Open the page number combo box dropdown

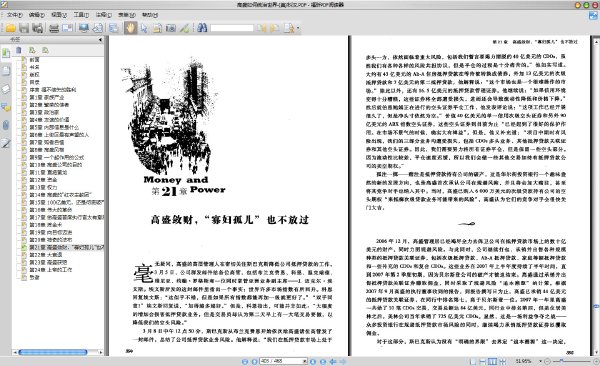pyautogui.click(x=305, y=361)
